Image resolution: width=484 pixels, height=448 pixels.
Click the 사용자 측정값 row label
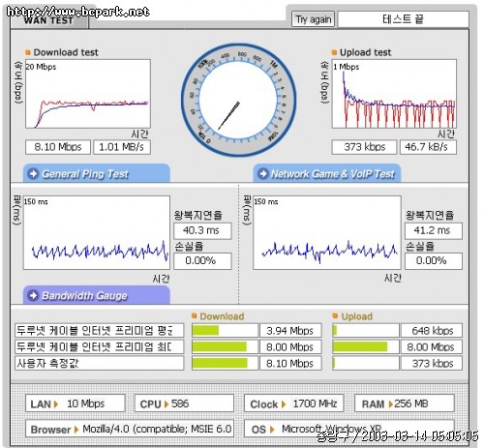99,363
